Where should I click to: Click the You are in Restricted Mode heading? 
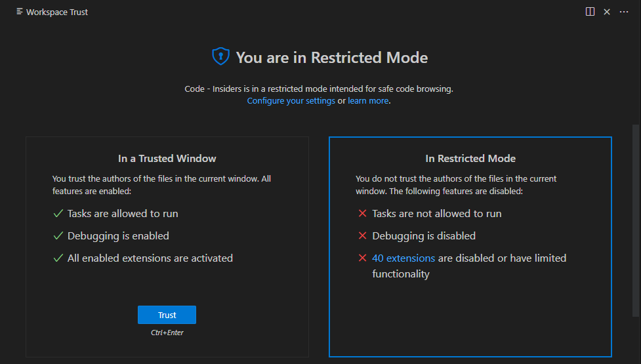click(331, 58)
